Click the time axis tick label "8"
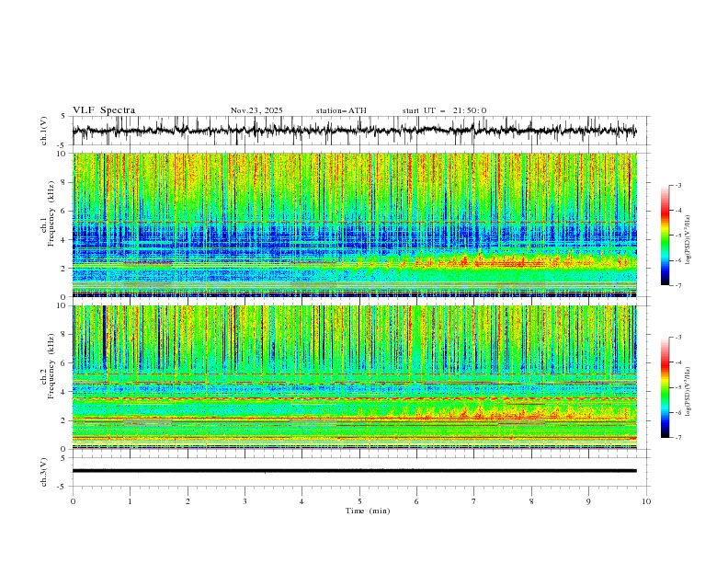 click(531, 501)
